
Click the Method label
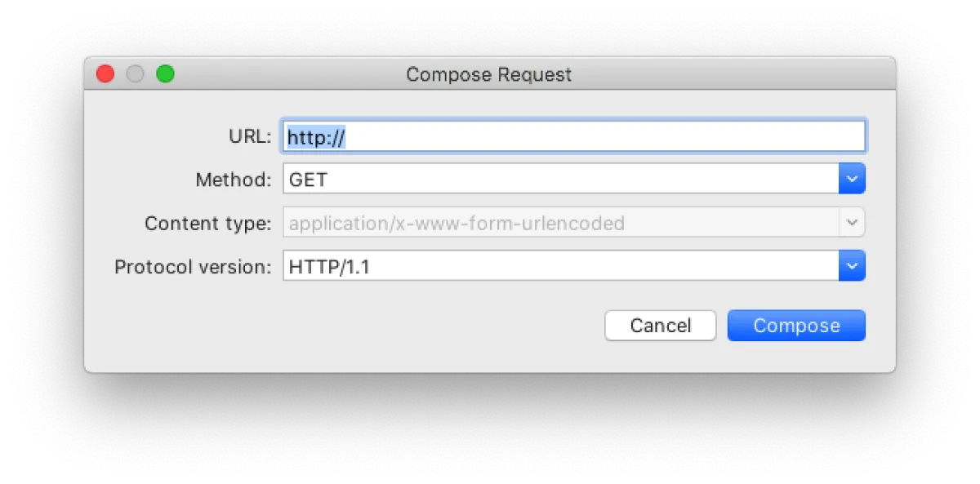[233, 180]
